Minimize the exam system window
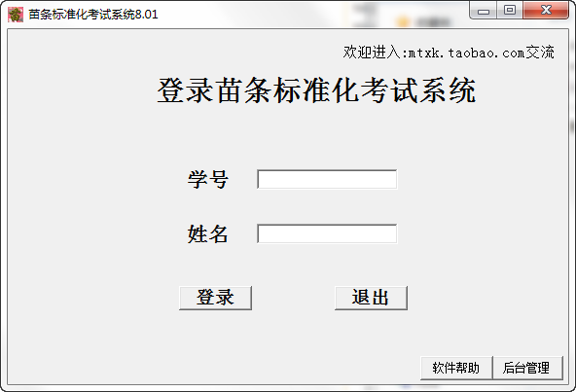 pos(484,11)
